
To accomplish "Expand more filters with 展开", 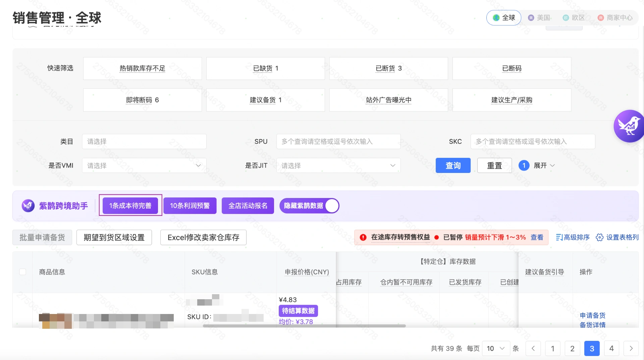I will (x=544, y=166).
